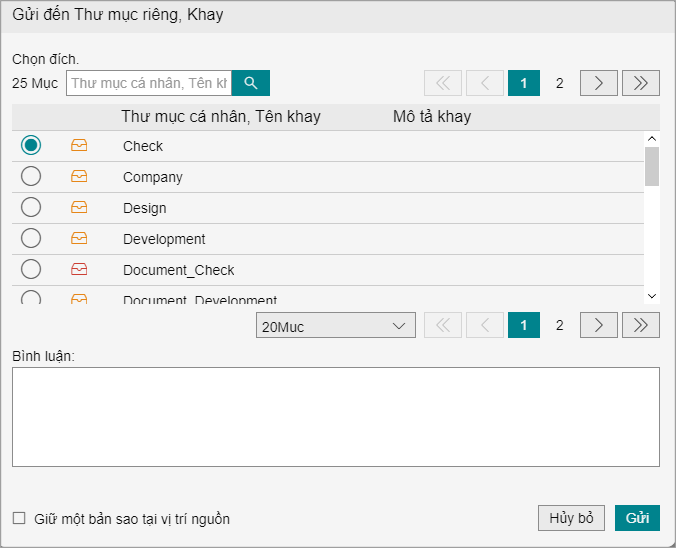676x548 pixels.
Task: Click the tray icon beside Check
Action: pyautogui.click(x=79, y=145)
